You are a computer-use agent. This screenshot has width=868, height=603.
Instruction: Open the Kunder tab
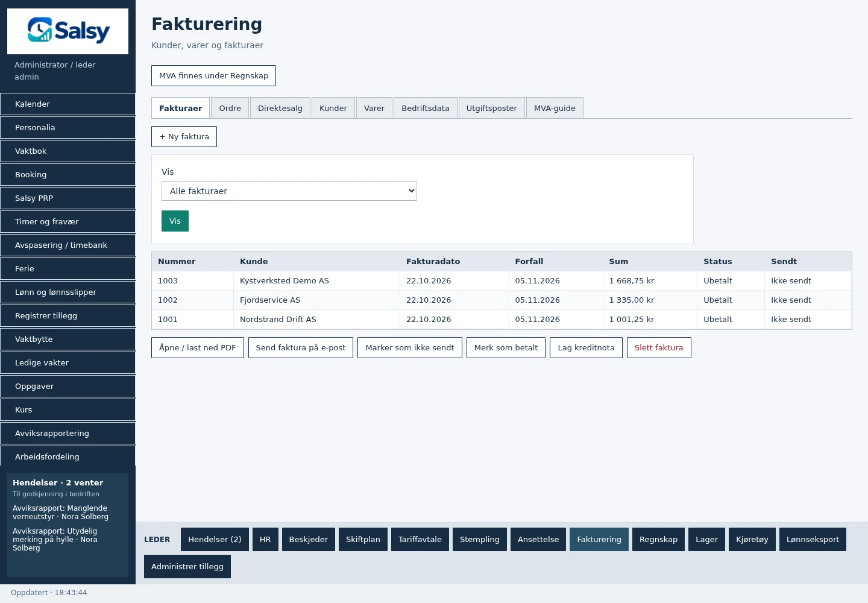(333, 108)
